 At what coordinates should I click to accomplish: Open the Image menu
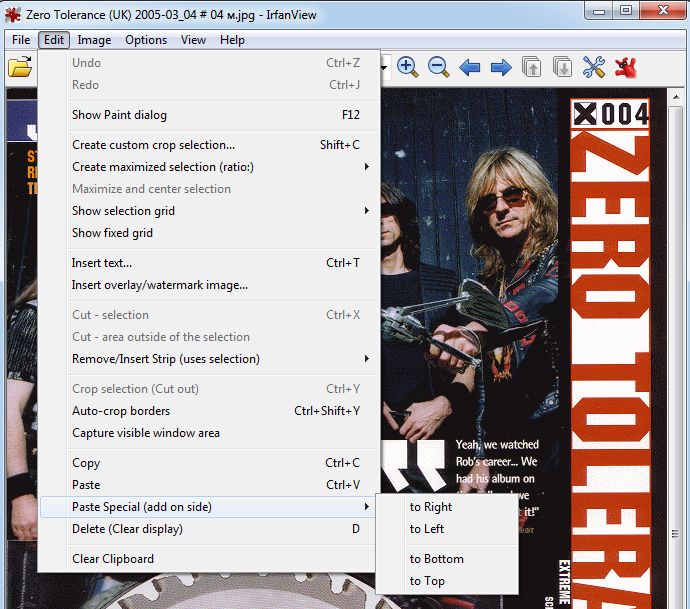pyautogui.click(x=94, y=40)
